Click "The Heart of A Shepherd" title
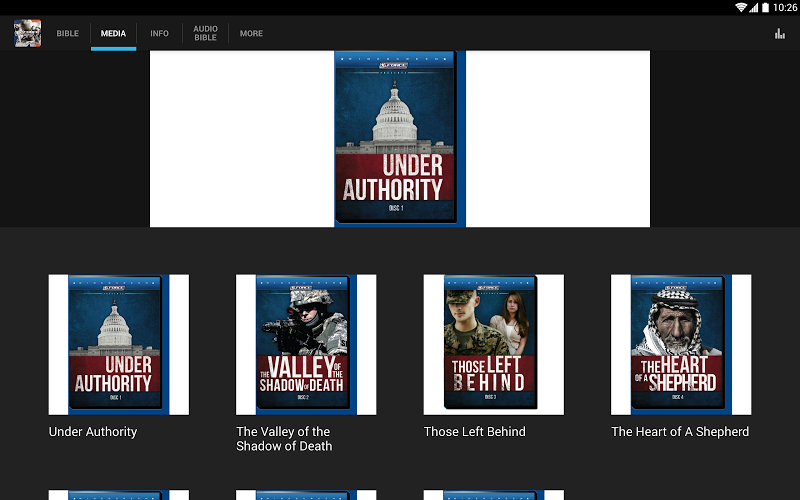Viewport: 800px width, 500px height. point(680,432)
